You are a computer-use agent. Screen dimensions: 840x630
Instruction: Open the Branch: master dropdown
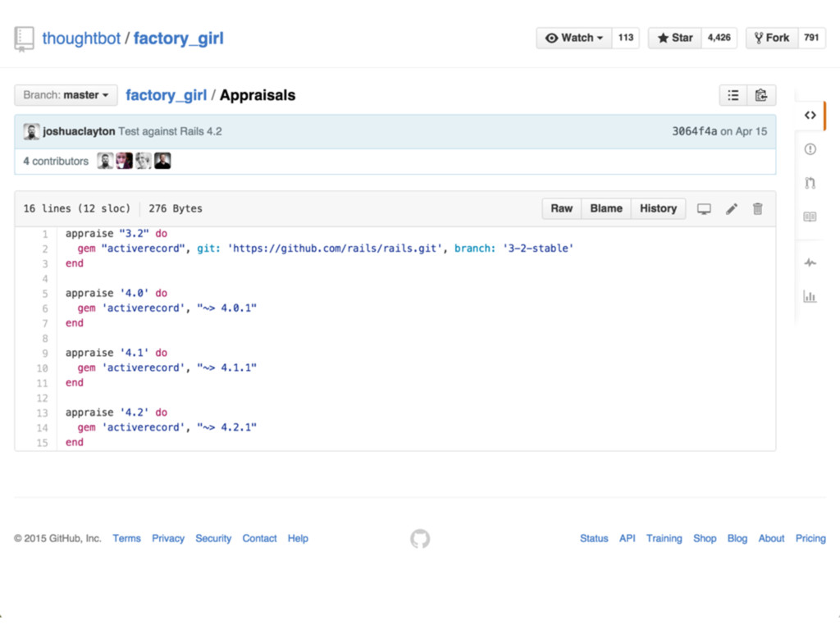tap(66, 95)
